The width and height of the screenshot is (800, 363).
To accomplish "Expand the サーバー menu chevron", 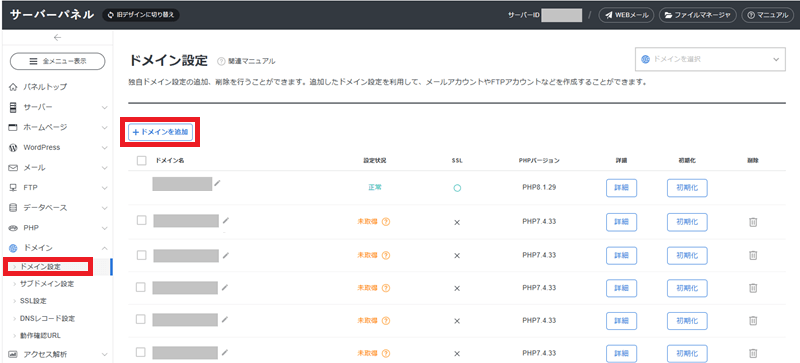I will [105, 108].
